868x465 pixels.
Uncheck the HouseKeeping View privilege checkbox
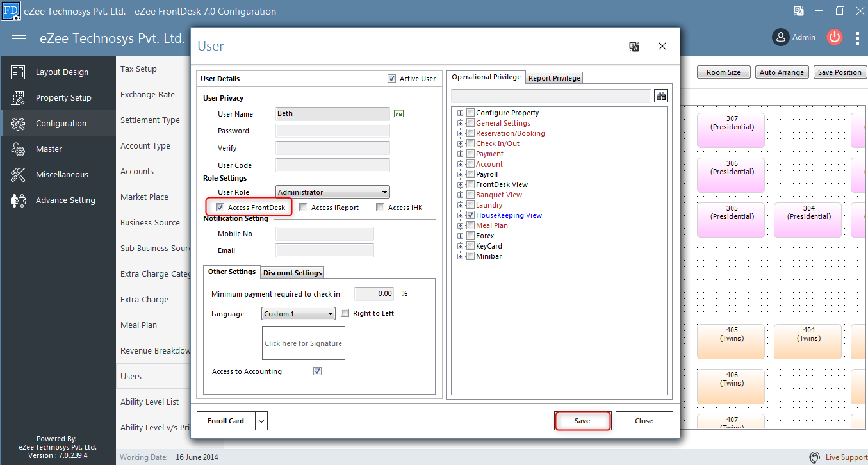pyautogui.click(x=470, y=215)
